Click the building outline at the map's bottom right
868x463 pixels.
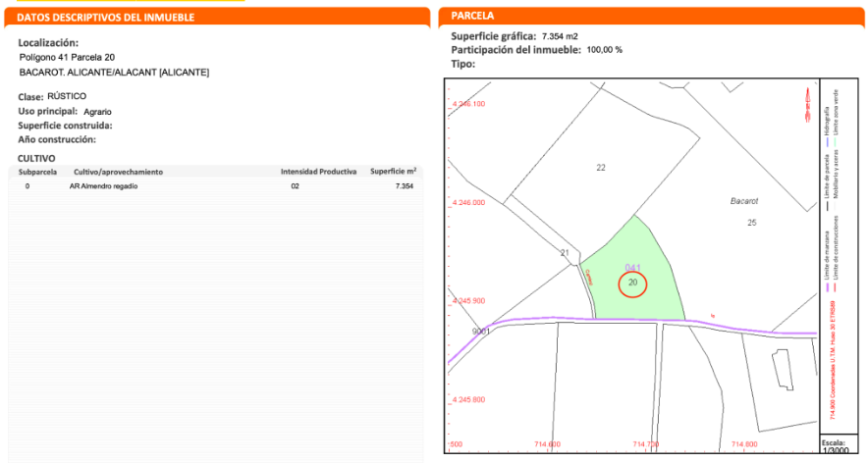(784, 371)
